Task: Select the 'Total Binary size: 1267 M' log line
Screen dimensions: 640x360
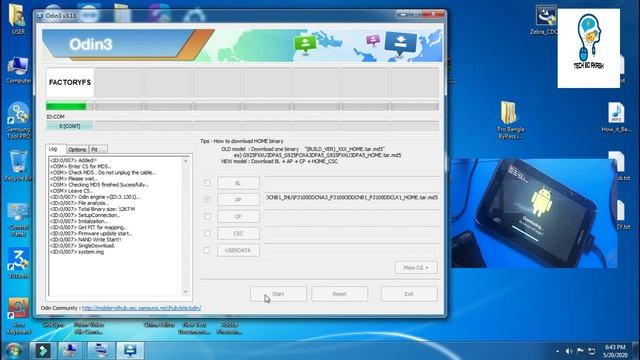Action: (92, 209)
